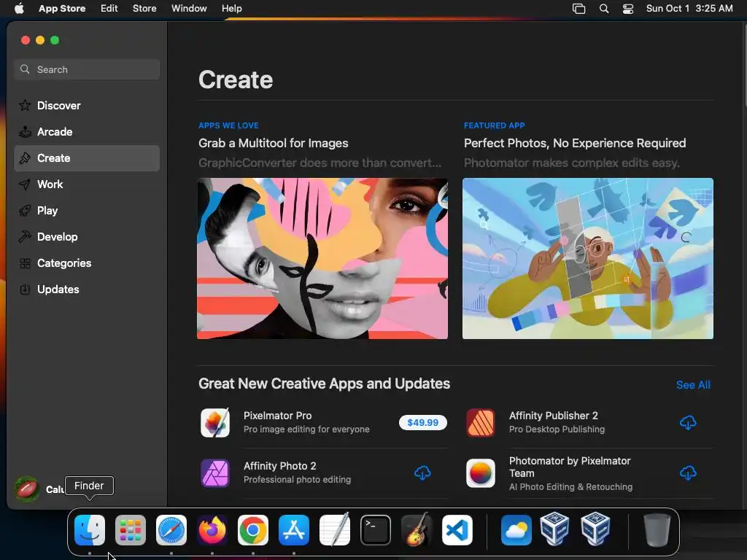Click See All for creative apps
Image resolution: width=747 pixels, height=560 pixels.
(x=693, y=385)
